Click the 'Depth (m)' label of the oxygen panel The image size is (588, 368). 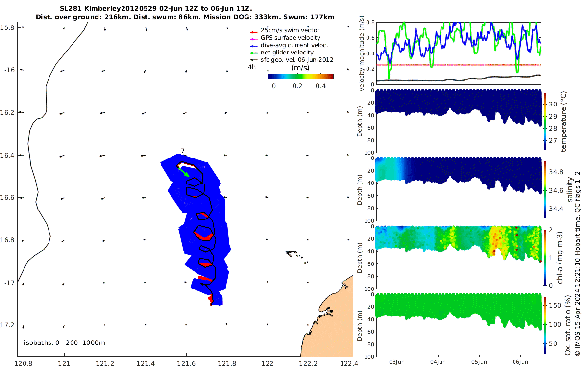[x=360, y=325]
